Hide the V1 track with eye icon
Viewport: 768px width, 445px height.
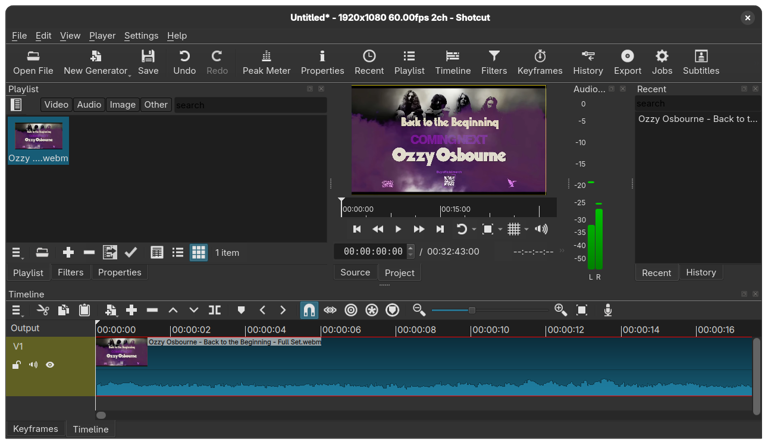click(50, 365)
